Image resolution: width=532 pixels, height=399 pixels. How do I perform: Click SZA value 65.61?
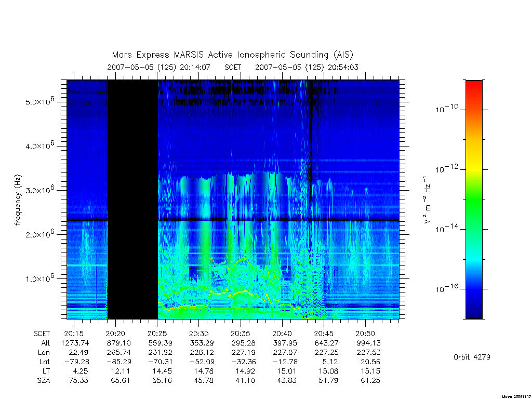click(121, 380)
